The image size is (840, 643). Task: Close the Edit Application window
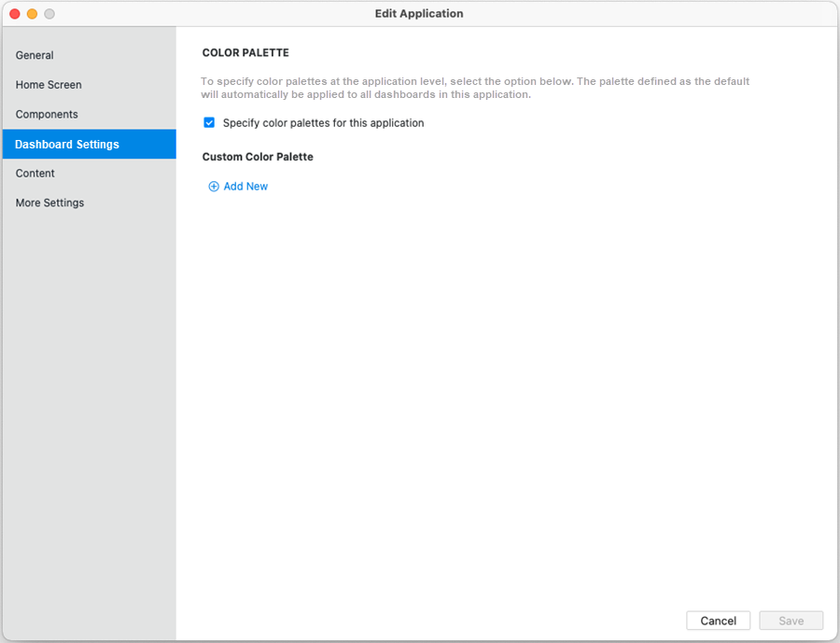tap(15, 14)
